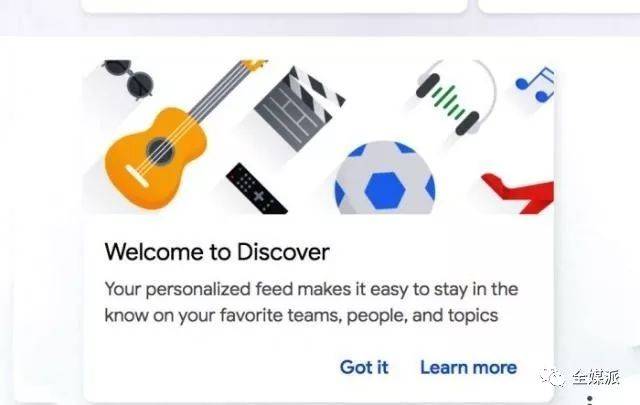Image resolution: width=640 pixels, height=405 pixels.
Task: Click the headphones with sound waves icon
Action: click(456, 97)
